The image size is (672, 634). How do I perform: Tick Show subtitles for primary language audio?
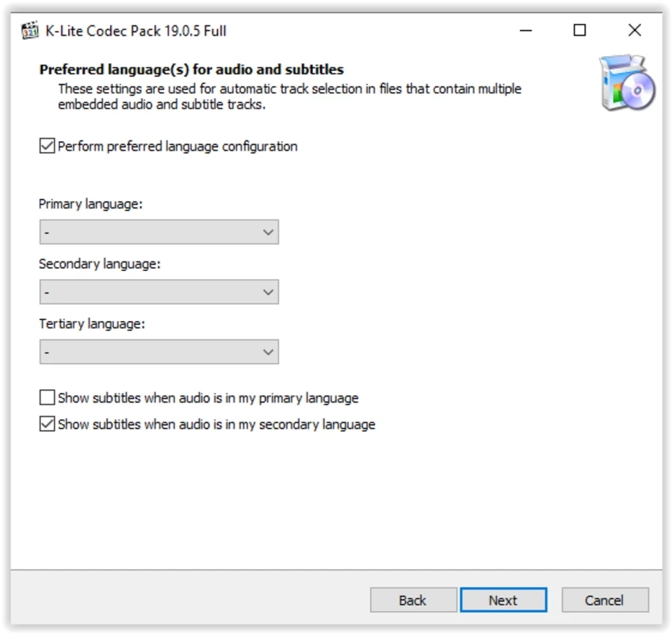pos(48,398)
